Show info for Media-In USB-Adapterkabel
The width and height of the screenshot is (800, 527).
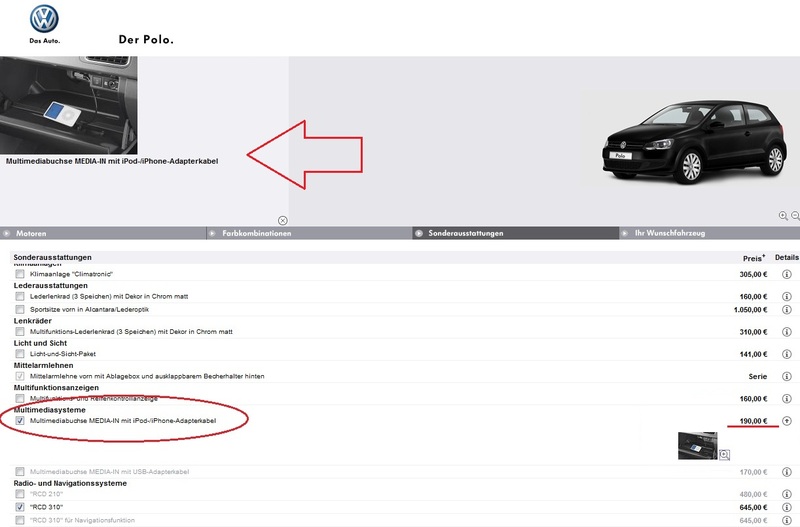(x=787, y=472)
